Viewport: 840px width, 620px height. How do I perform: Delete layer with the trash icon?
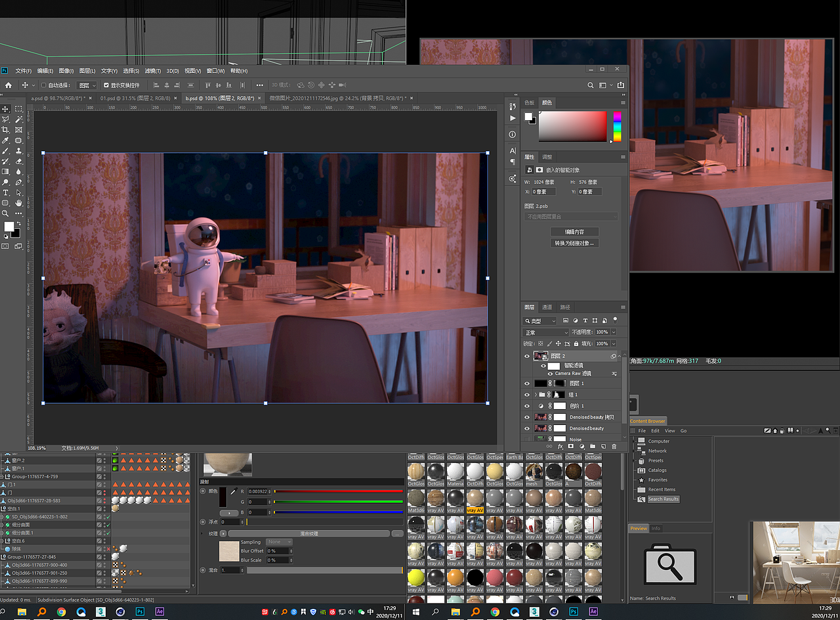coord(614,447)
